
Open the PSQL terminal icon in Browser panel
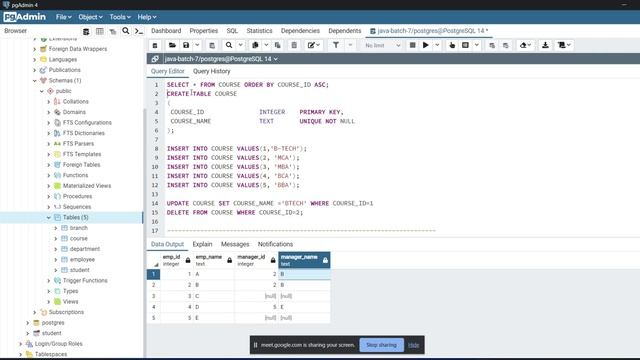tap(139, 31)
